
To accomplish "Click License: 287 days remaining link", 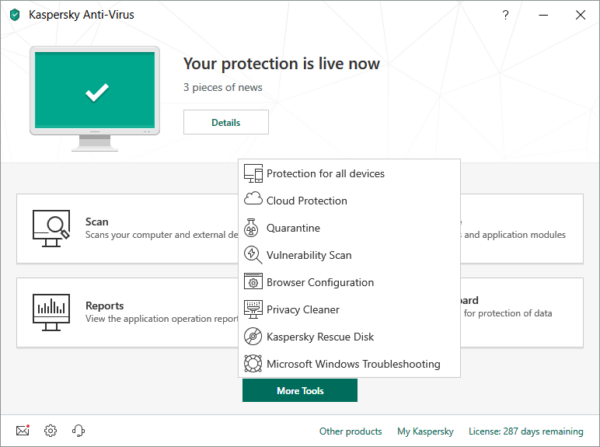I will [526, 431].
